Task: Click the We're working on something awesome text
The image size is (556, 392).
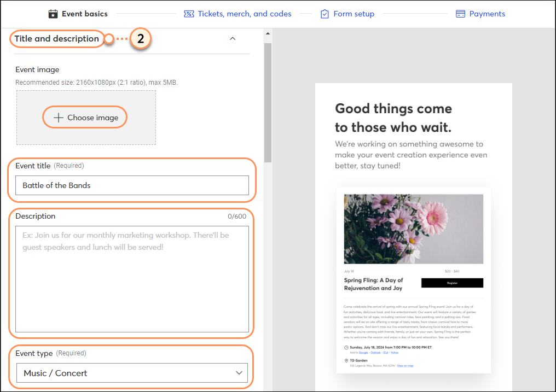Action: point(411,155)
